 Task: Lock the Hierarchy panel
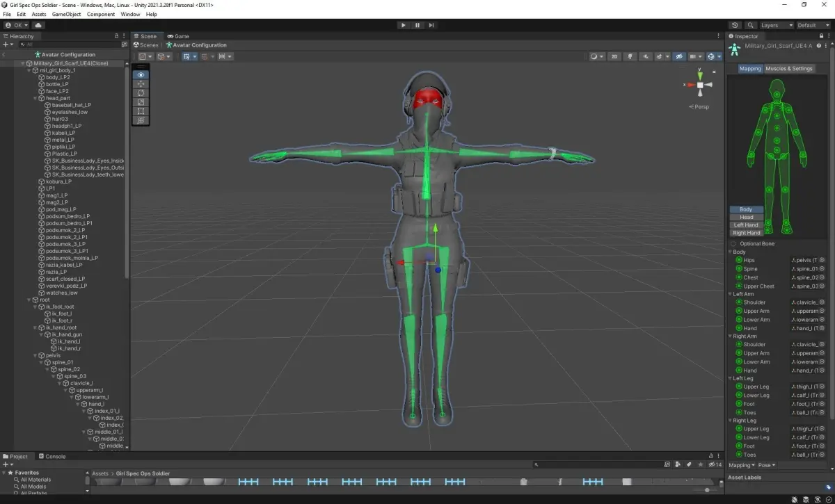[116, 36]
